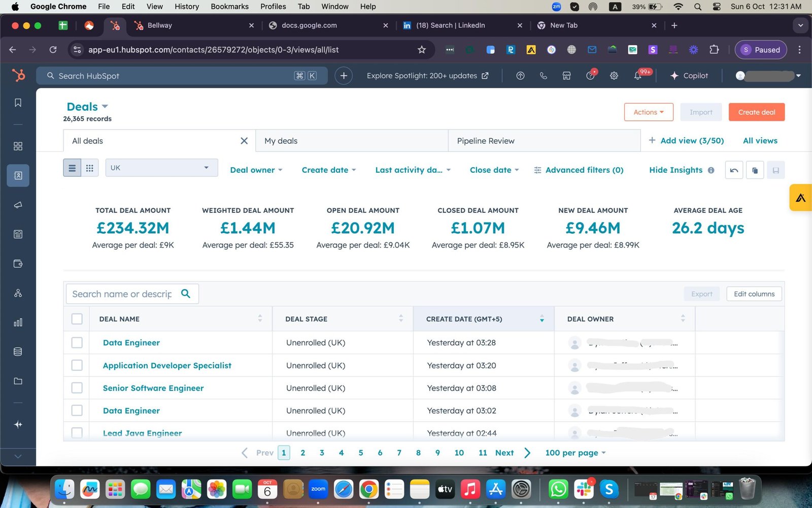Open Content icon in sidebar

coord(18,234)
